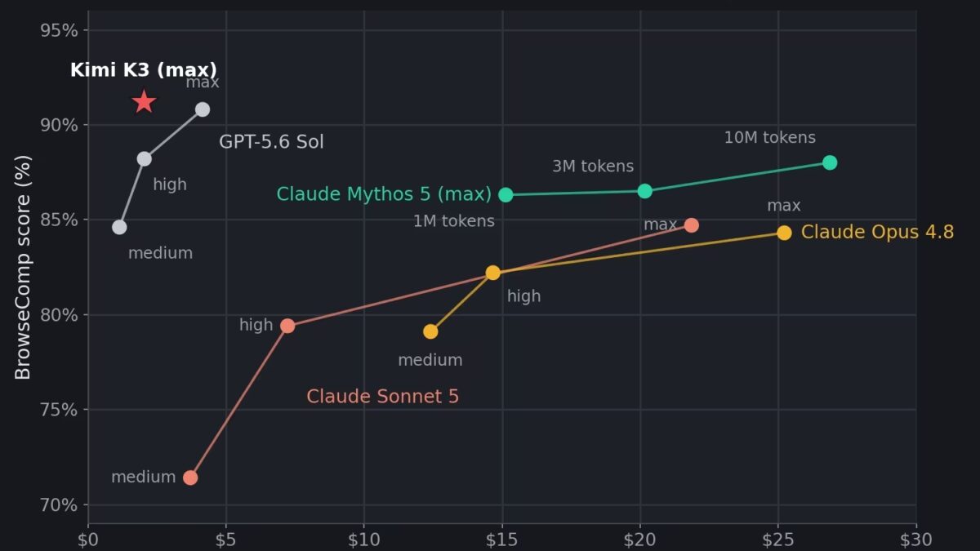The width and height of the screenshot is (980, 551).
Task: Select Claude Mythos 5 3M tokens point
Action: tap(644, 191)
